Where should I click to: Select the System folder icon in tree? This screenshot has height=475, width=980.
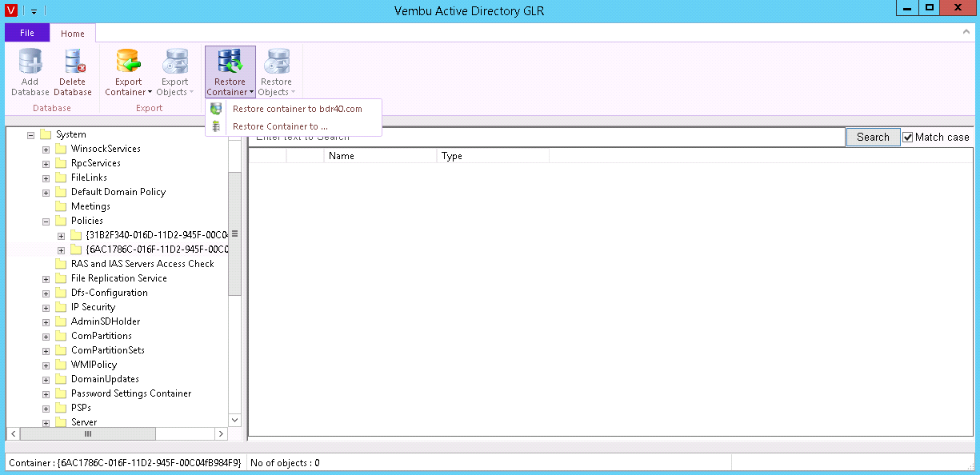click(46, 134)
